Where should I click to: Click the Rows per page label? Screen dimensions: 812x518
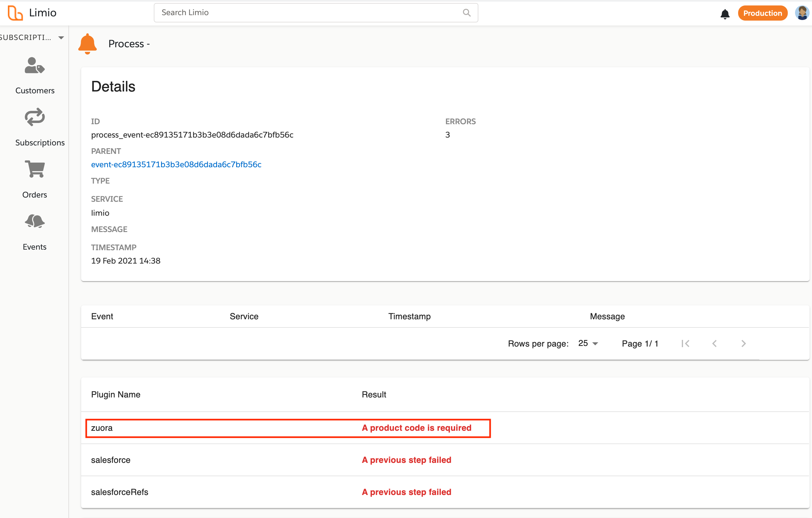tap(538, 344)
